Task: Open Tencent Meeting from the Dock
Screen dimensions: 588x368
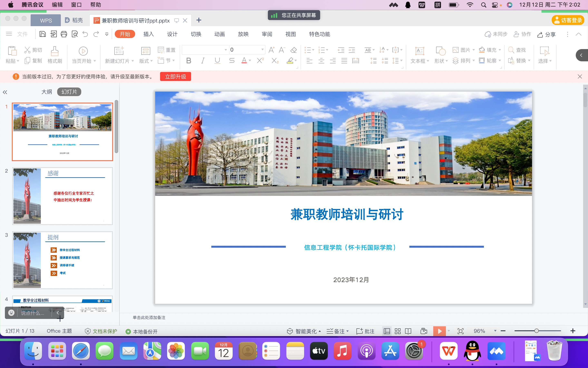Action: (496, 351)
